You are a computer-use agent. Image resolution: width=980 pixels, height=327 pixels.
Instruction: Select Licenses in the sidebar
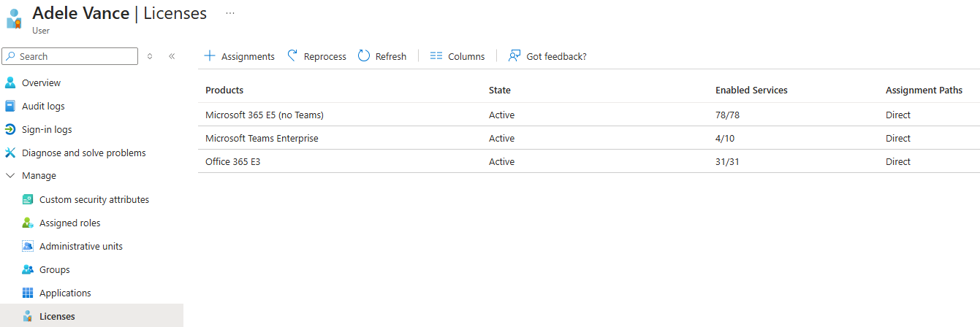coord(91,316)
